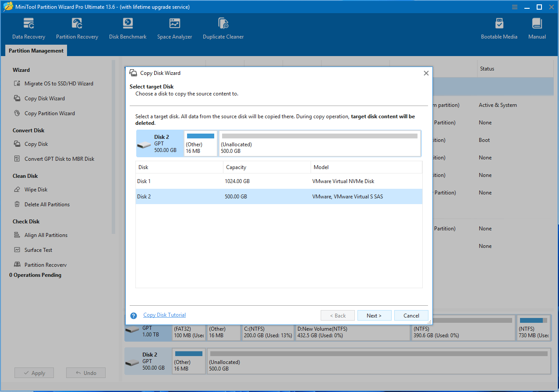Image resolution: width=559 pixels, height=392 pixels.
Task: Click the Migrate OS to SSD/HD Wizard icon
Action: tap(17, 84)
